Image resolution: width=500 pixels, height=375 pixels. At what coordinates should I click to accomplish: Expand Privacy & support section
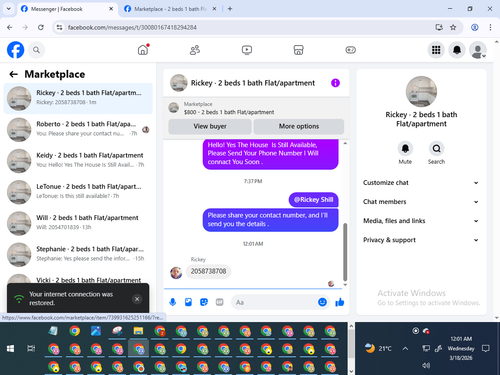[421, 240]
